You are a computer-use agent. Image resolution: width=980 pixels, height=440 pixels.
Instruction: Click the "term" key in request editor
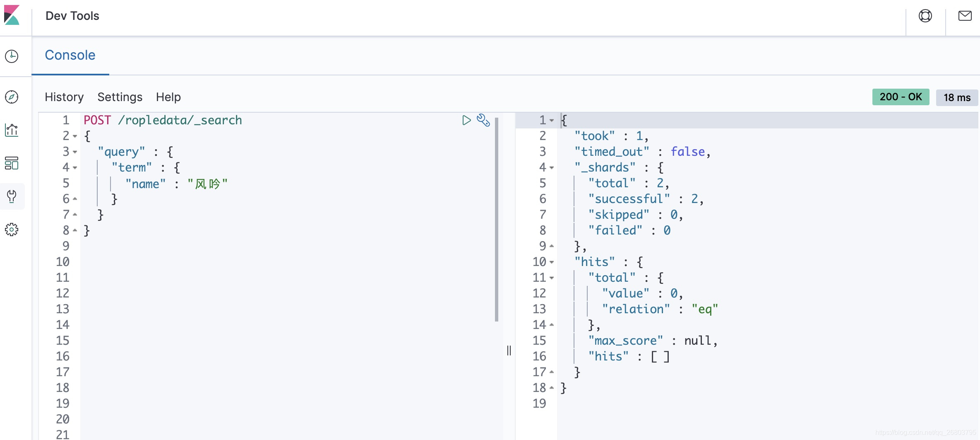[132, 167]
